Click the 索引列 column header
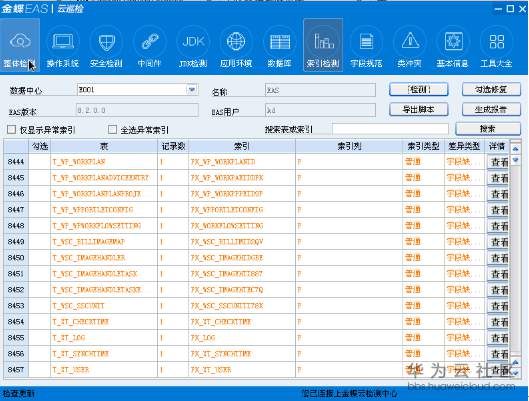Viewport: 529px width, 401px height. coord(349,146)
